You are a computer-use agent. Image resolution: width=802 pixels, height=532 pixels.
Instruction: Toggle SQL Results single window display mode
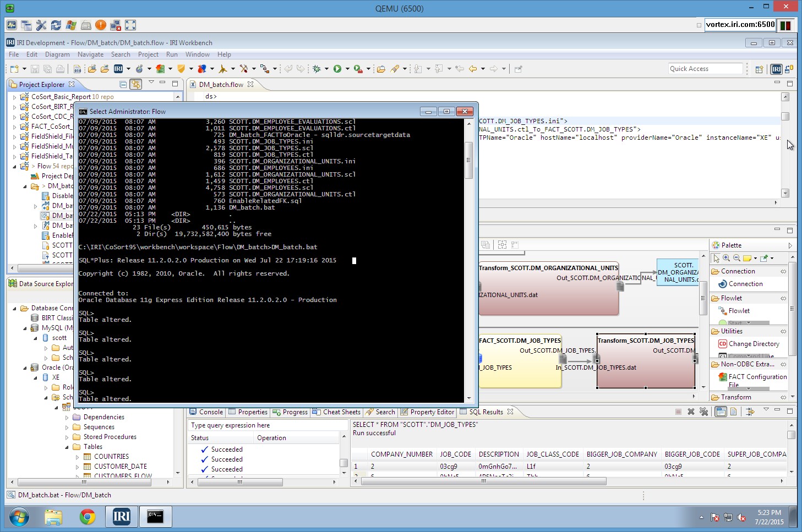tap(721, 412)
